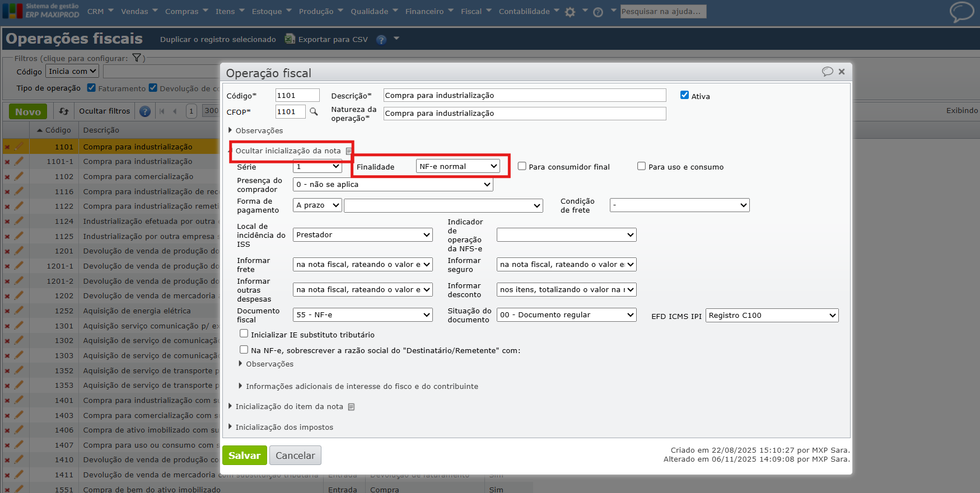Open the Vendas menu
This screenshot has height=493, width=980.
[x=139, y=11]
